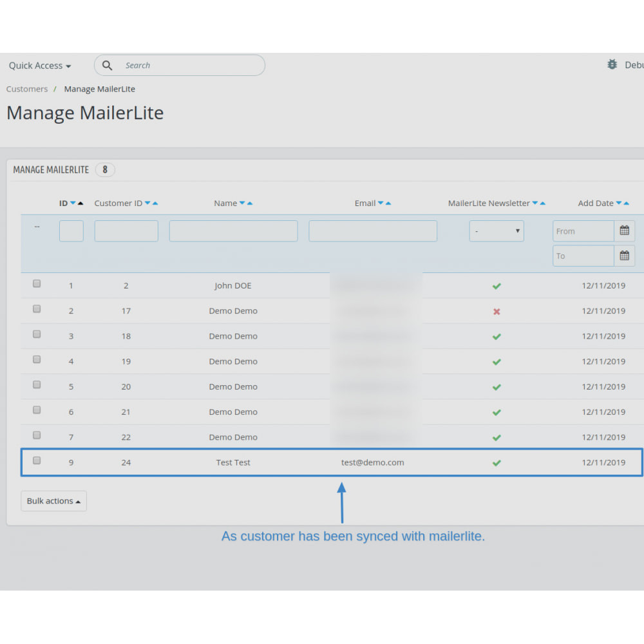
Task: Check row checkbox for customer ID 19
Action: (x=37, y=359)
